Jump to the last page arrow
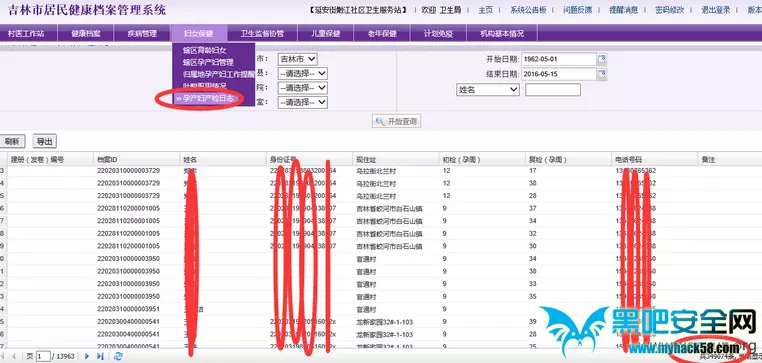 pyautogui.click(x=100, y=356)
